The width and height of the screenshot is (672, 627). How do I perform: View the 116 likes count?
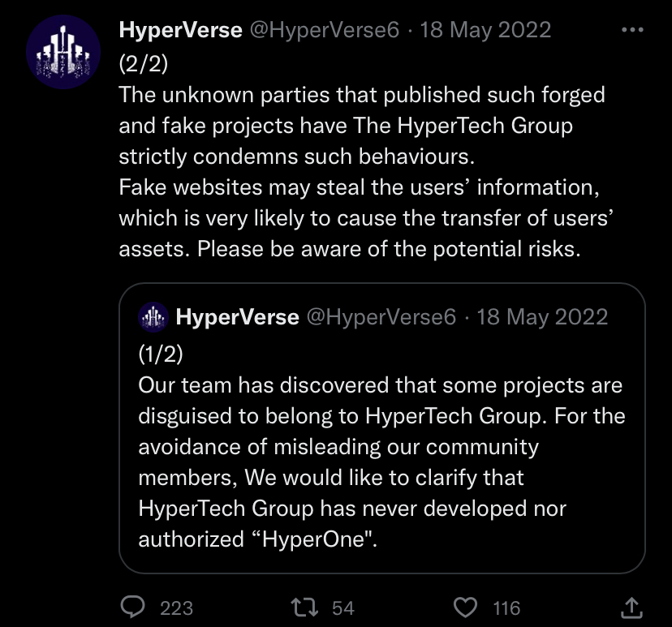pyautogui.click(x=507, y=608)
